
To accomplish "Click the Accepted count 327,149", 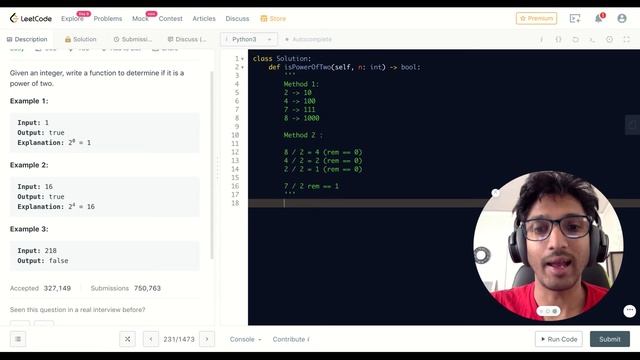I will tap(57, 288).
